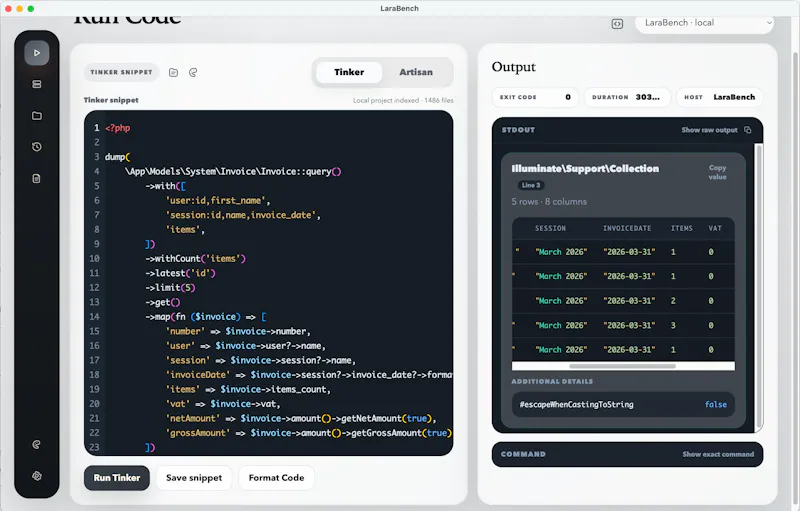Open the server stack icon in sidebar
The width and height of the screenshot is (800, 511).
coord(37,84)
